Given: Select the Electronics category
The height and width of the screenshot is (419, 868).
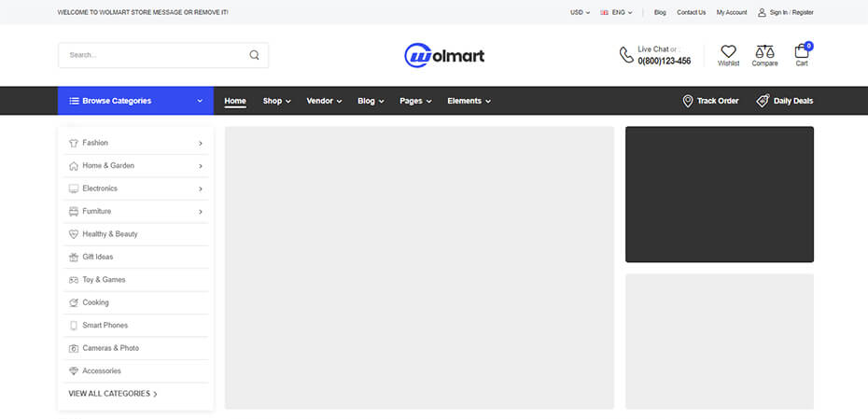Looking at the screenshot, I should coord(100,189).
